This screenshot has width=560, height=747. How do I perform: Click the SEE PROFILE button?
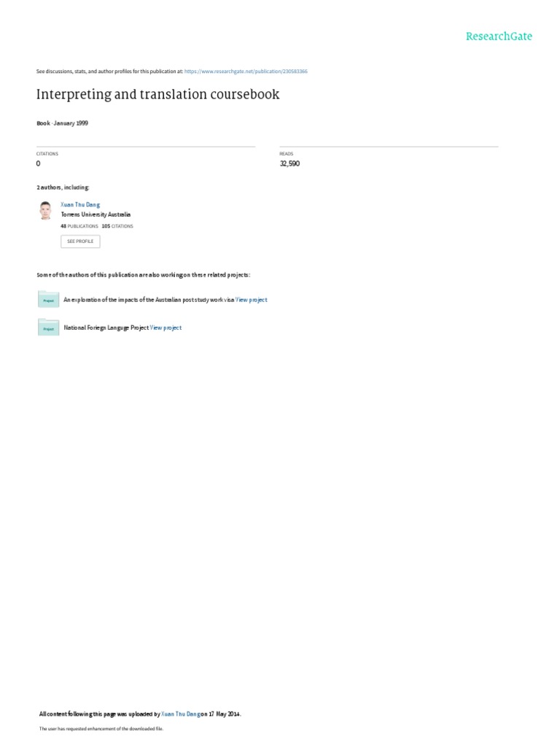[x=80, y=241]
